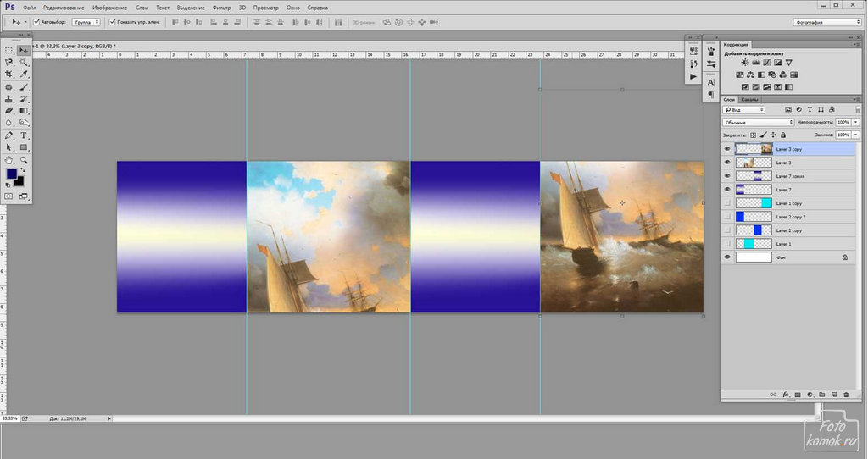The width and height of the screenshot is (868, 459).
Task: Select the Horizontal Type tool
Action: coord(23,135)
